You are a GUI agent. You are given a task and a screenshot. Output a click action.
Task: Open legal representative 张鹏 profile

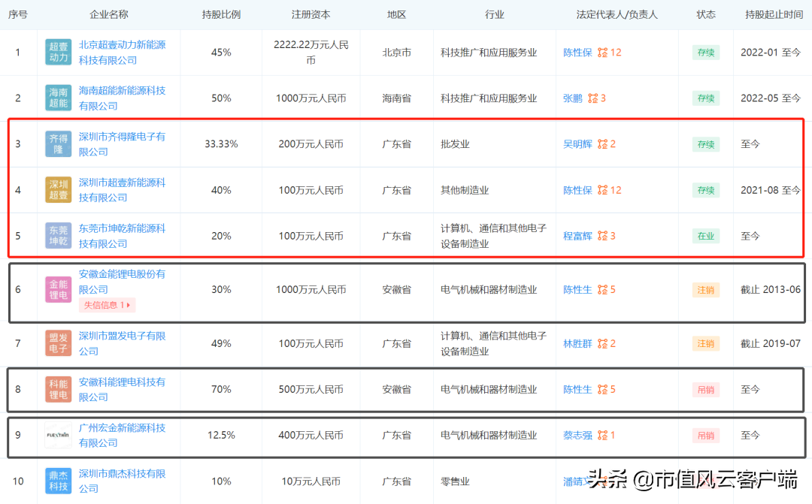573,98
